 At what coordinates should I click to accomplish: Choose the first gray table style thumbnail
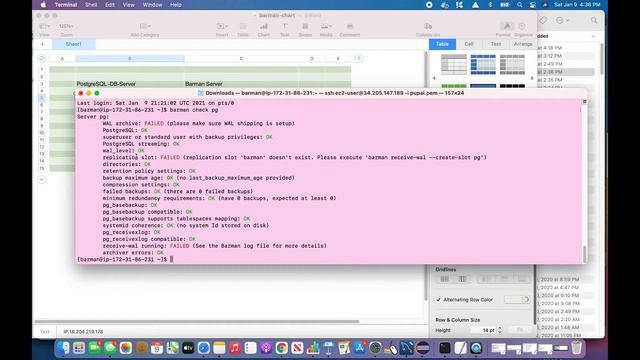click(453, 64)
